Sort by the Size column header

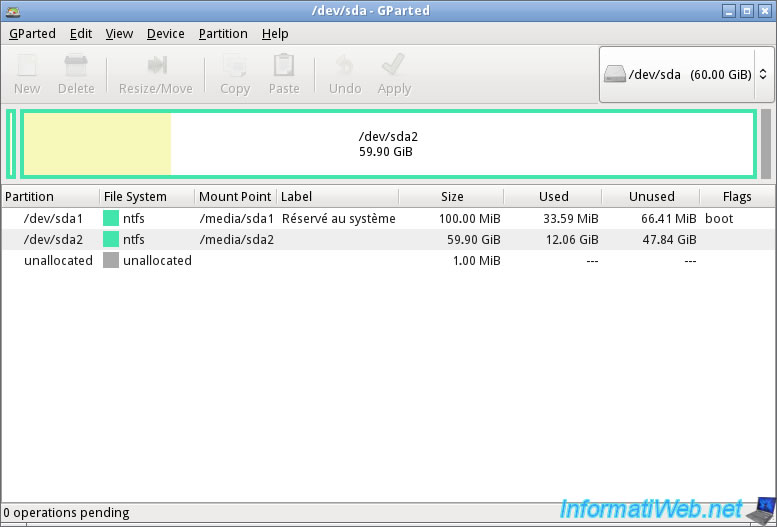(451, 197)
